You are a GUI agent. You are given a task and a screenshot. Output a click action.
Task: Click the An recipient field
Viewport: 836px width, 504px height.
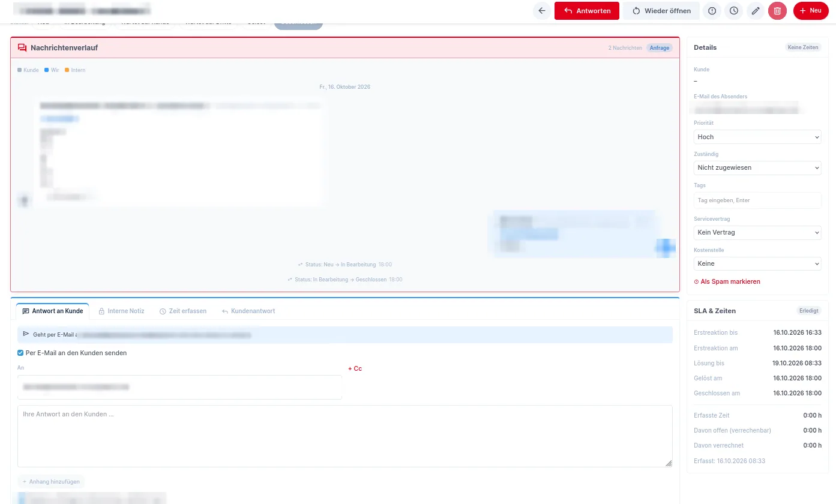point(179,387)
